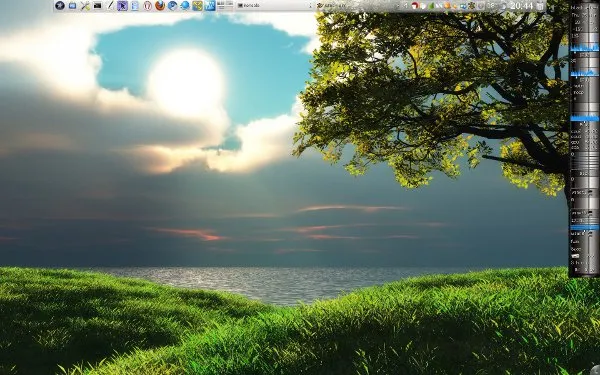Click the red circular icon before Firefox
The image size is (600, 375).
[147, 5]
